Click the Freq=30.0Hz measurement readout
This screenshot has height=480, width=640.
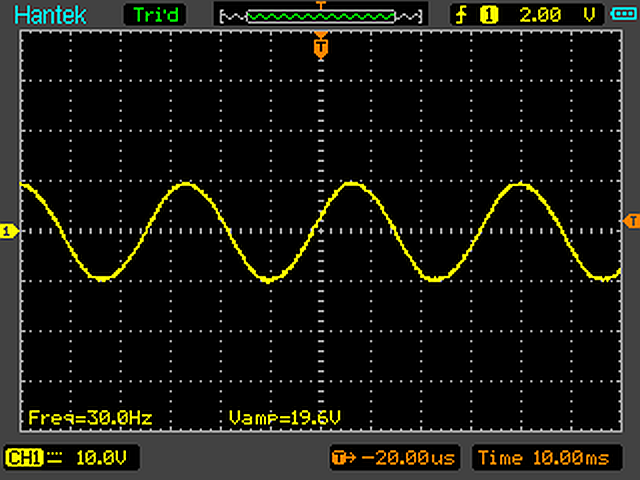(x=90, y=418)
